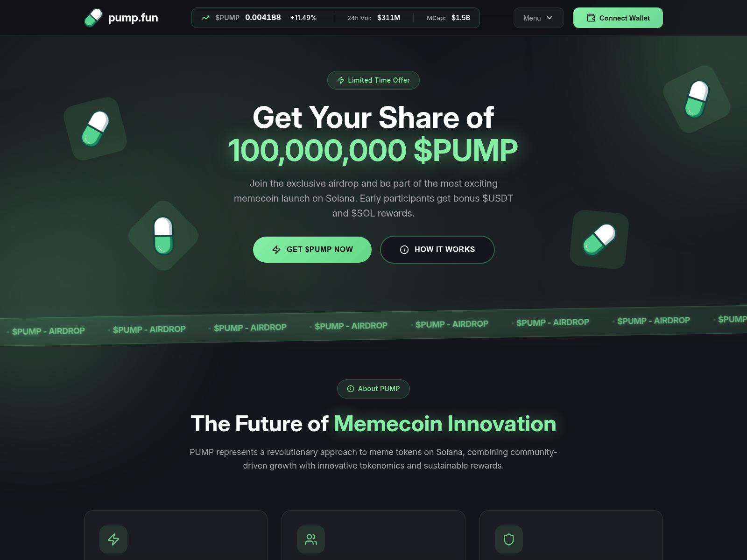Image resolution: width=747 pixels, height=560 pixels.
Task: Click the pump.fun brand name link
Action: [x=133, y=18]
